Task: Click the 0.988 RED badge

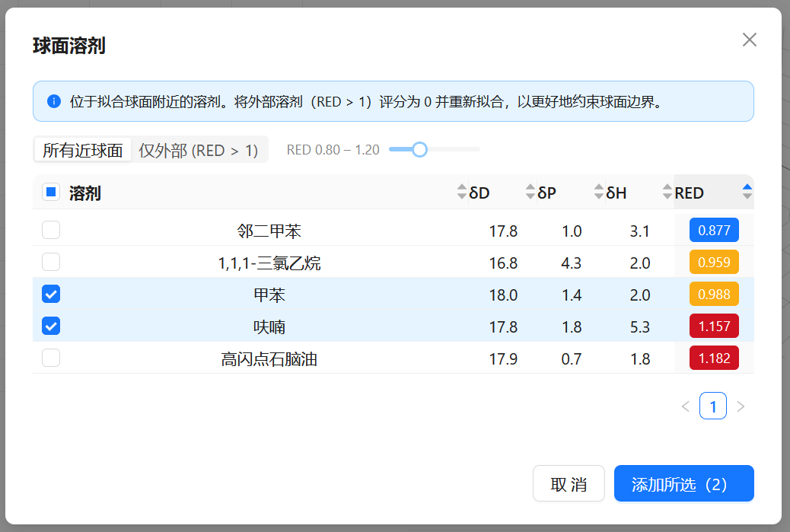Action: click(714, 295)
